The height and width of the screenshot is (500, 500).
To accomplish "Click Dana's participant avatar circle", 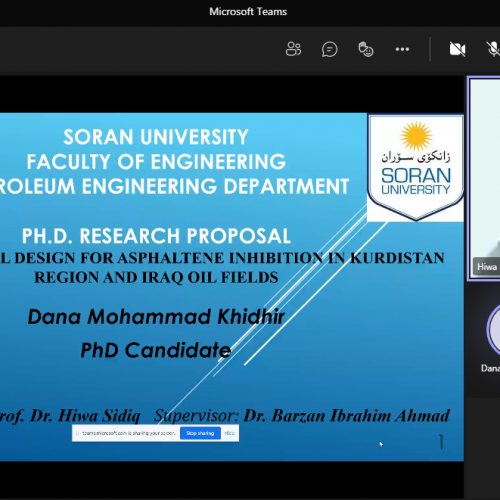I will pos(494,330).
